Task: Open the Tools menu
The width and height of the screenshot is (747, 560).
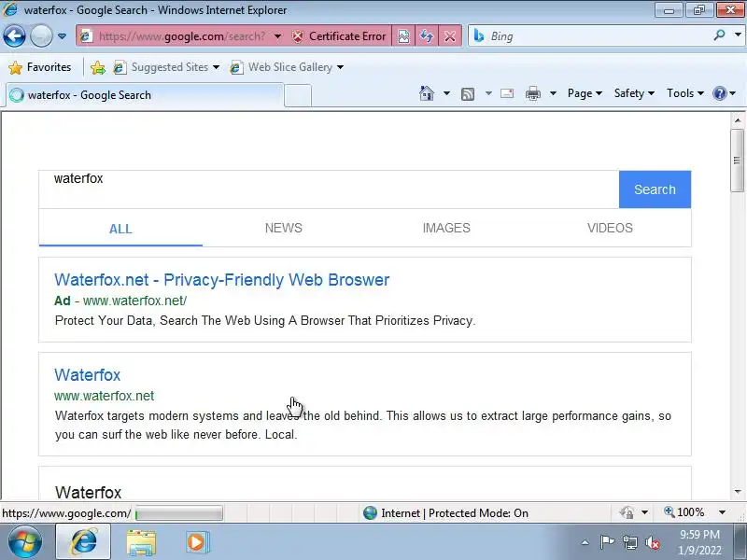Action: tap(684, 93)
